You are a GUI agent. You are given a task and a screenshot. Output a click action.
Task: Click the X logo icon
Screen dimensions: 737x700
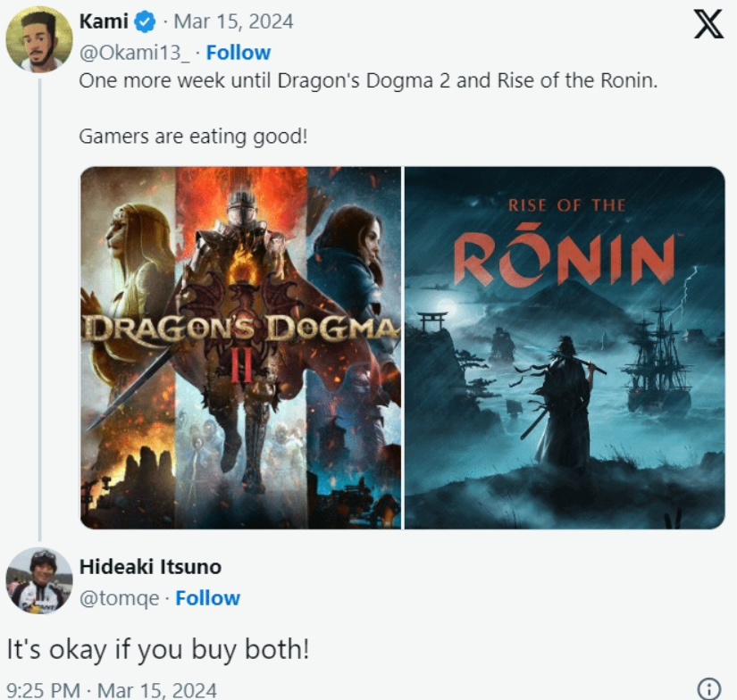tap(708, 24)
